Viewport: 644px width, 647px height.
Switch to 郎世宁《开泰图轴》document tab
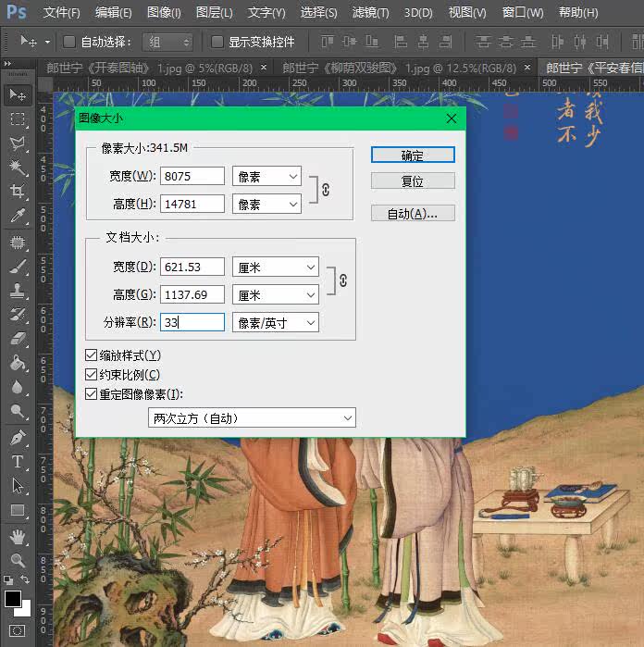click(x=149, y=68)
